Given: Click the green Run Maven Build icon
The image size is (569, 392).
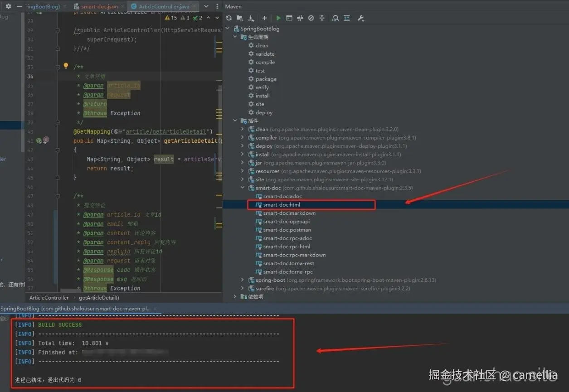Looking at the screenshot, I should [278, 18].
